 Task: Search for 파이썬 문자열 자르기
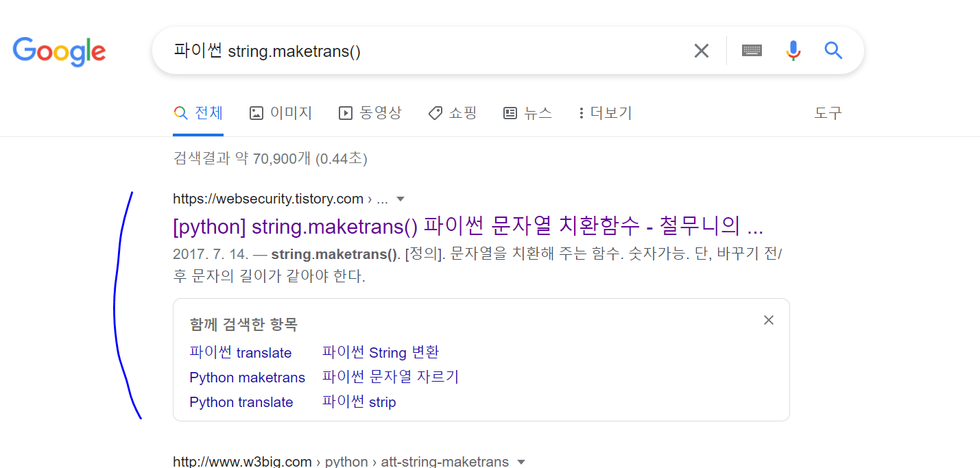[x=390, y=377]
